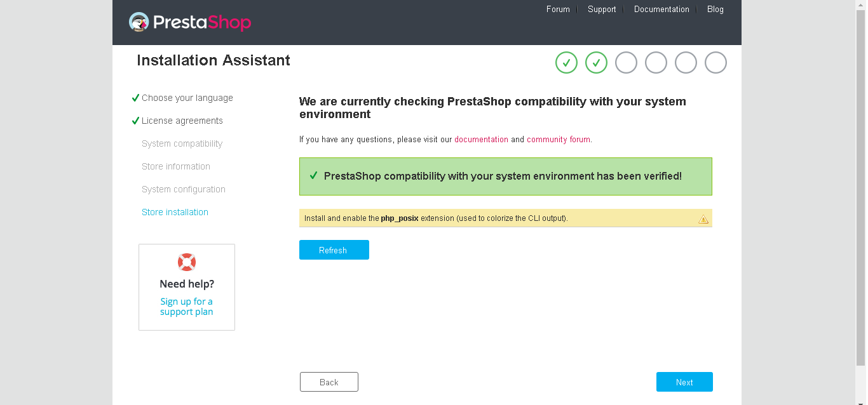Screen dimensions: 868x405
Task: Click the lifebuoy help icon
Action: pos(187,262)
